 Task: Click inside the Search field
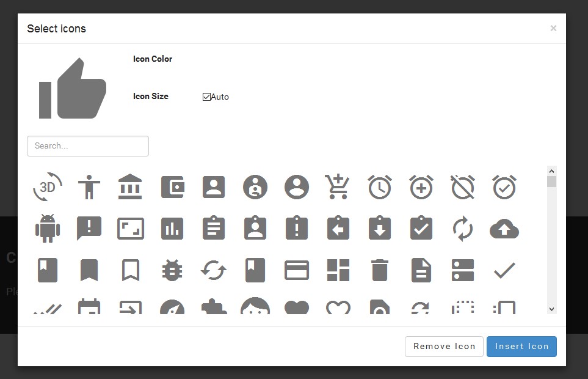[87, 146]
